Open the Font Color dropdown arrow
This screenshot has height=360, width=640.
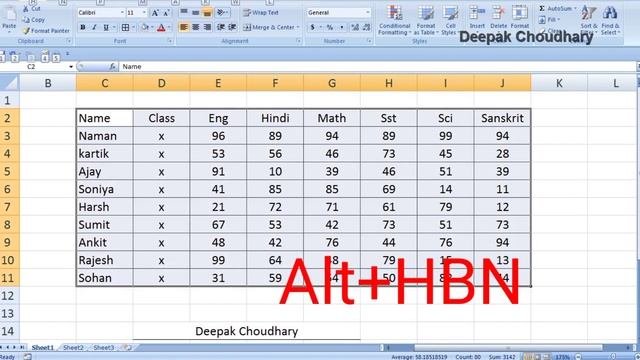tap(169, 27)
